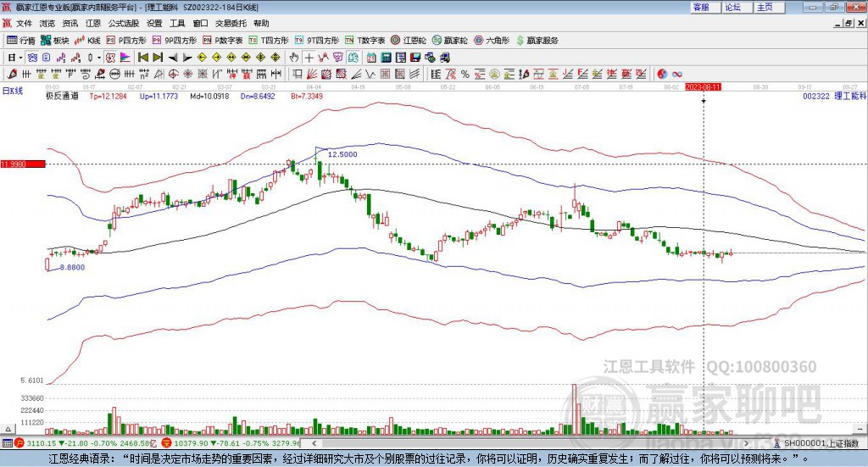Launch the 赢家轮 wheel tool
868x467 pixels.
click(x=450, y=41)
